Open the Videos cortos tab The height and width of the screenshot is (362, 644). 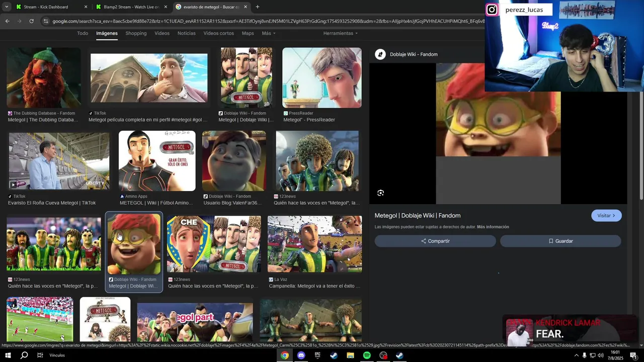tap(218, 33)
